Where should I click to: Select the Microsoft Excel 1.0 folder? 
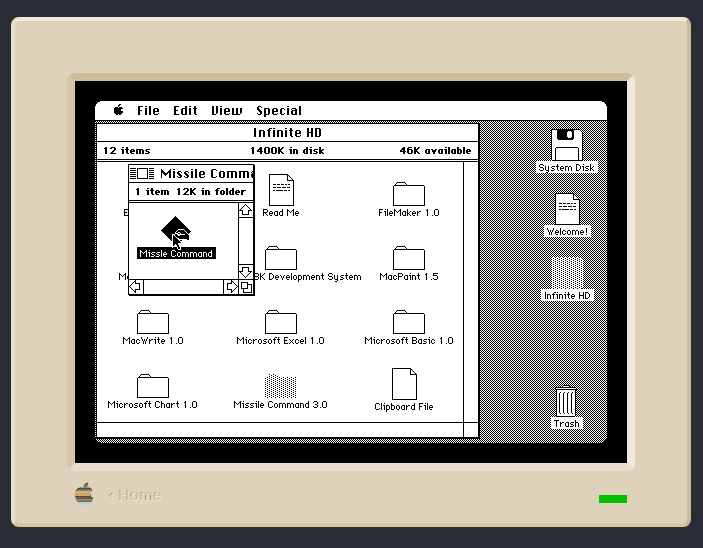point(281,322)
